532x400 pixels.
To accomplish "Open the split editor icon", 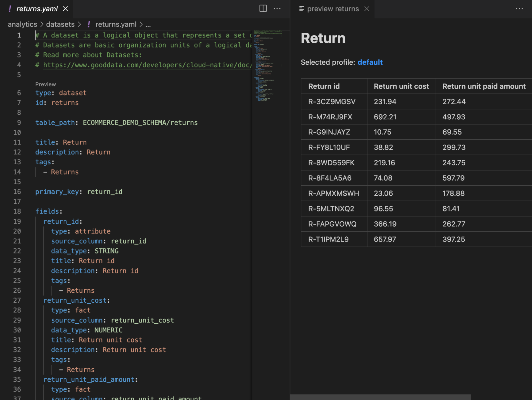I will [263, 9].
